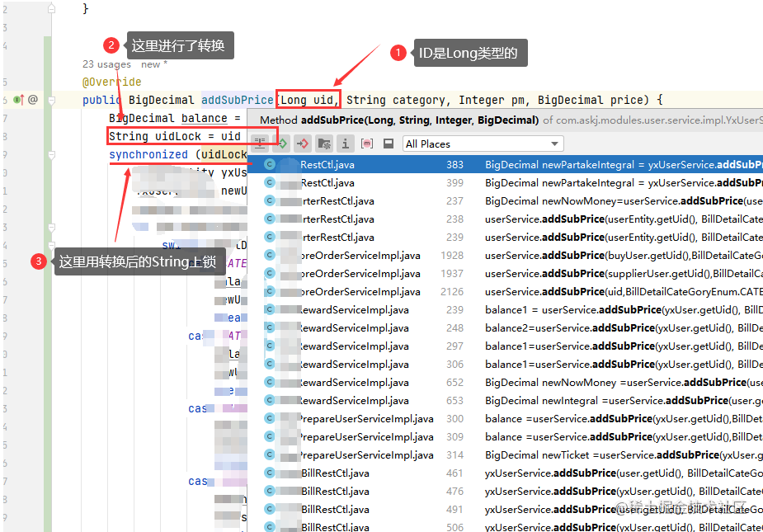The height and width of the screenshot is (532, 763).
Task: Click class icon of the line 309 row
Action: [270, 436]
